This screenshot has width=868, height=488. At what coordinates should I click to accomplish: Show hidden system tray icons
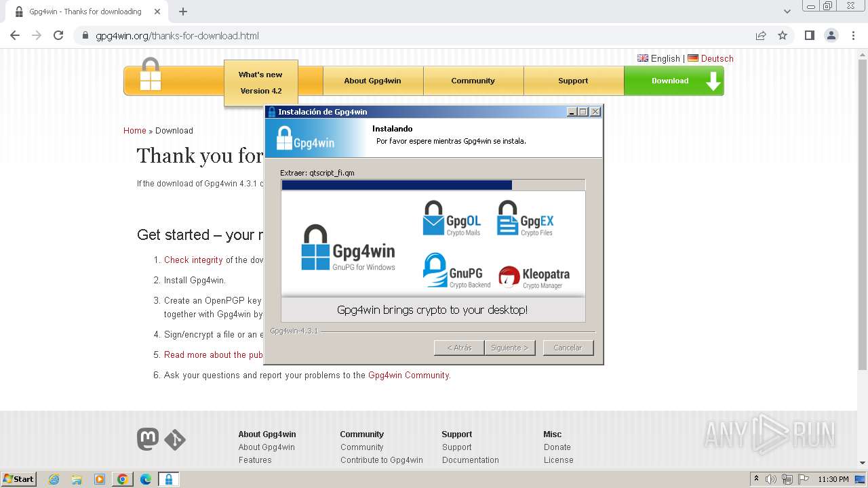[756, 479]
